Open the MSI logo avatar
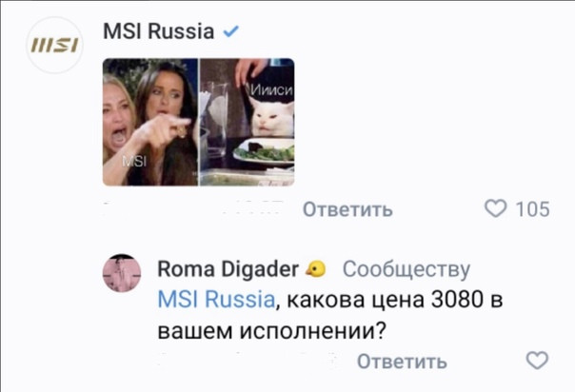 pyautogui.click(x=54, y=45)
